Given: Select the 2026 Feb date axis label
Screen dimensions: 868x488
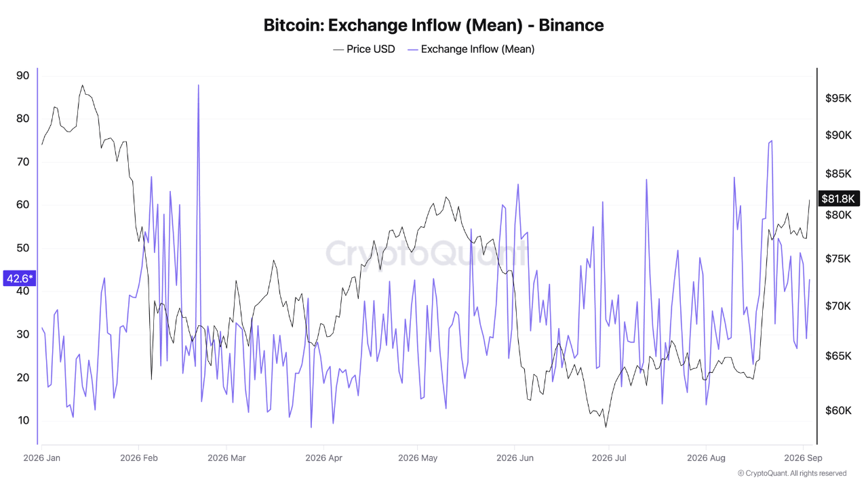Looking at the screenshot, I should point(138,458).
